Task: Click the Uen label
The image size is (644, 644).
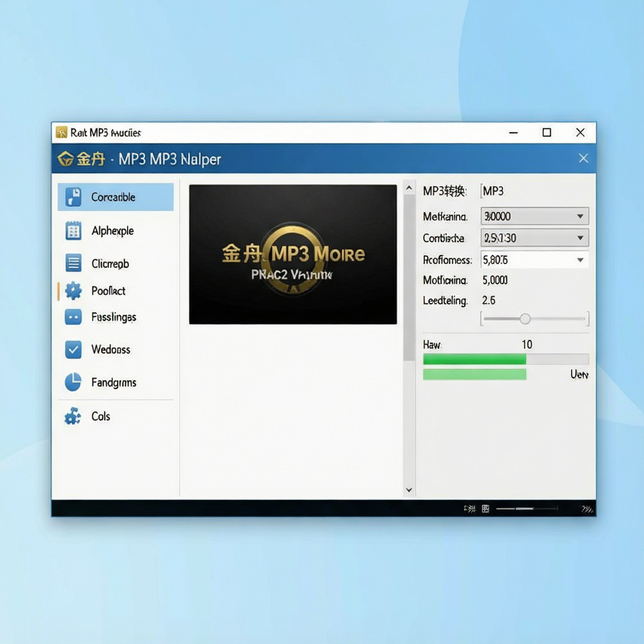Action: coord(579,374)
